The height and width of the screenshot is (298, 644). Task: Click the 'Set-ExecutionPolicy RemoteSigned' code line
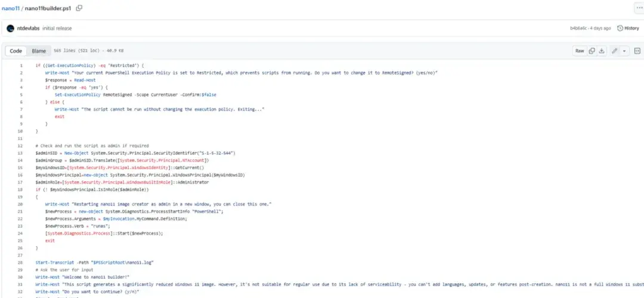[135, 94]
